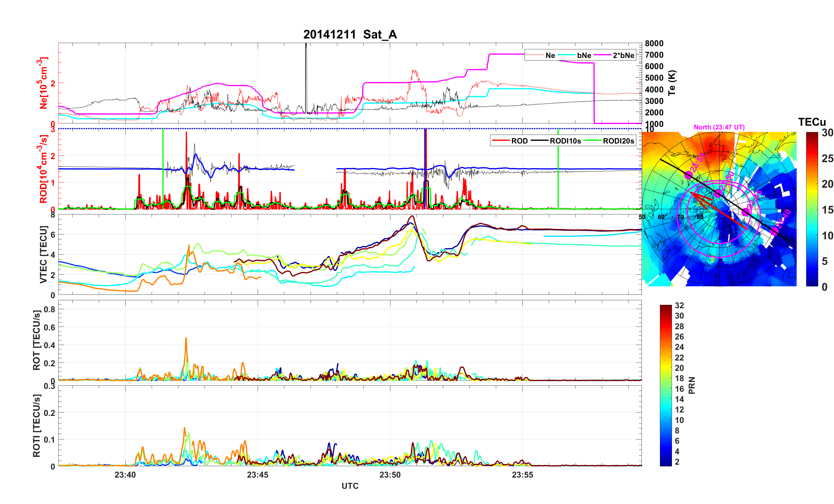Click the magenta 2*bNe legend line sample
This screenshot has height=504, width=834.
pos(602,55)
